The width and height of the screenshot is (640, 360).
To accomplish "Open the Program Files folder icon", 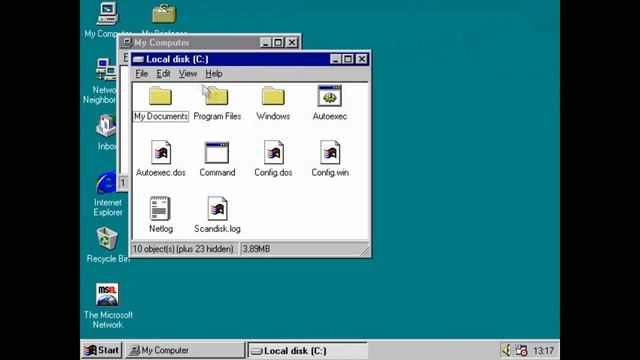I will tap(217, 96).
